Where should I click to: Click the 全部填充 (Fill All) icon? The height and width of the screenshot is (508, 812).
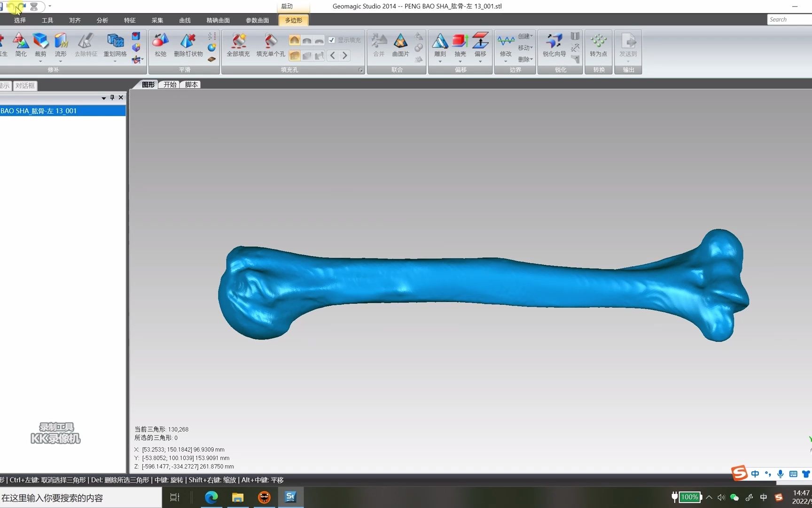click(x=238, y=41)
